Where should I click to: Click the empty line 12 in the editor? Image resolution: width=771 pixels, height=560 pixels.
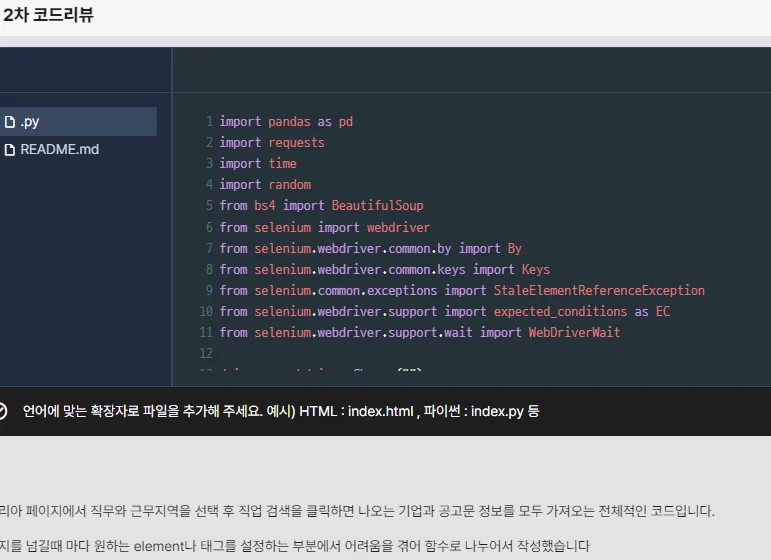400,353
